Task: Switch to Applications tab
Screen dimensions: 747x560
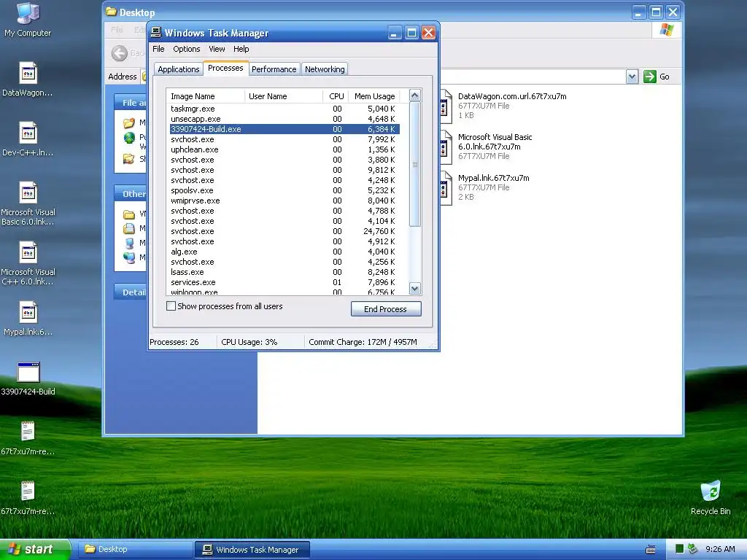Action: click(178, 69)
